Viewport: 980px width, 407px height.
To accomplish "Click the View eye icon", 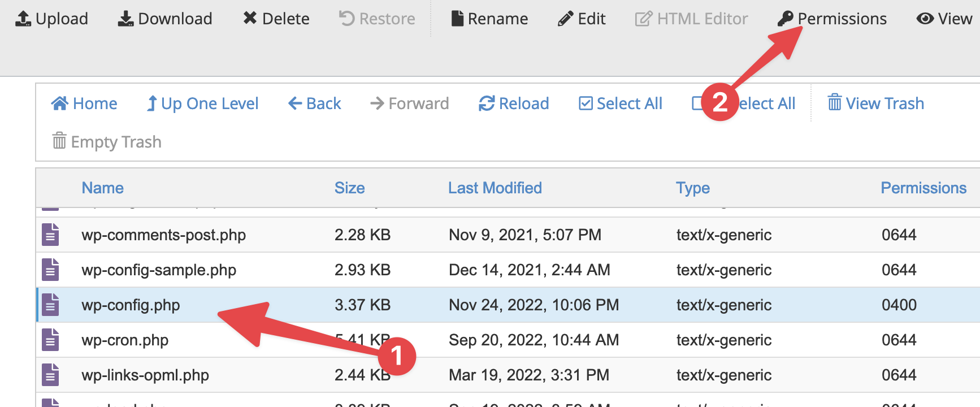I will pos(925,19).
